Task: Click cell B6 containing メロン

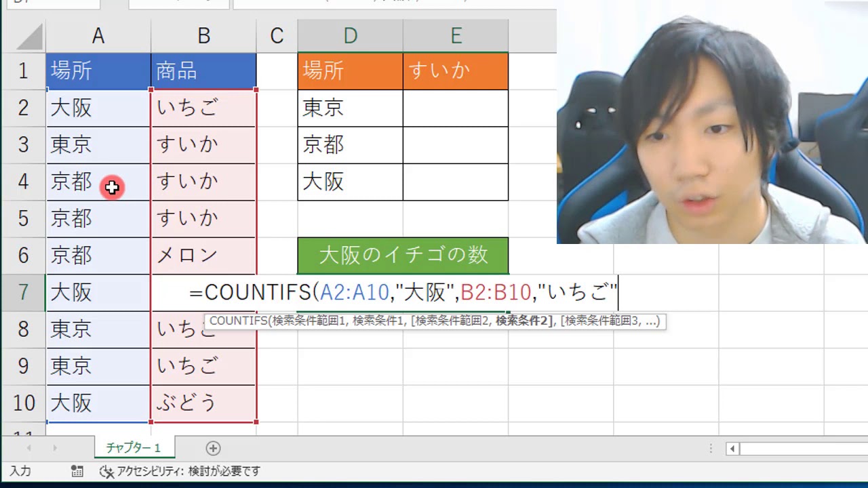Action: [x=203, y=256]
